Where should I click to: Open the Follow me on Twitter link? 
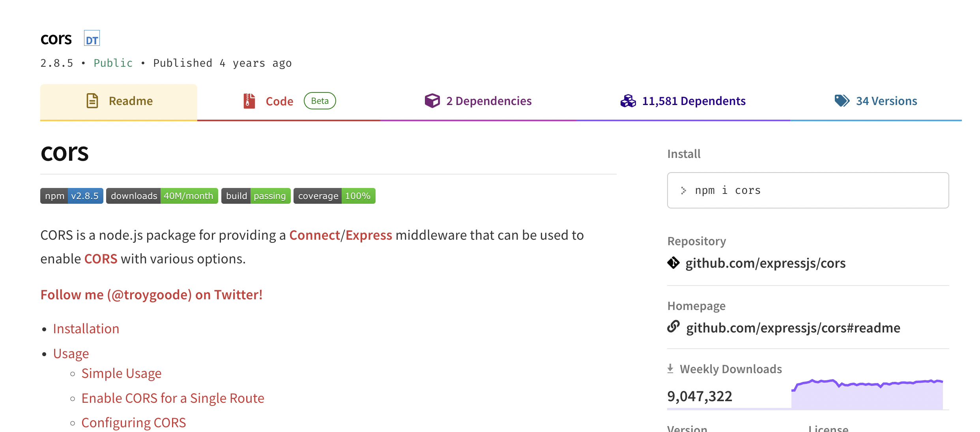pos(151,295)
